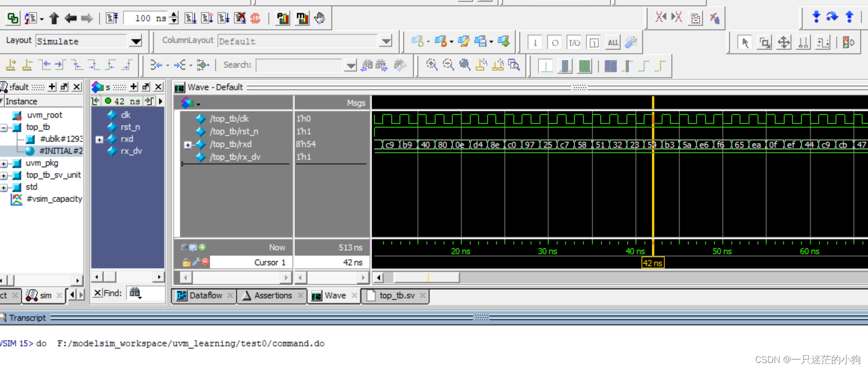Toggle the traffic light breakpoint icon
This screenshot has width=868, height=369.
pyautogui.click(x=848, y=42)
